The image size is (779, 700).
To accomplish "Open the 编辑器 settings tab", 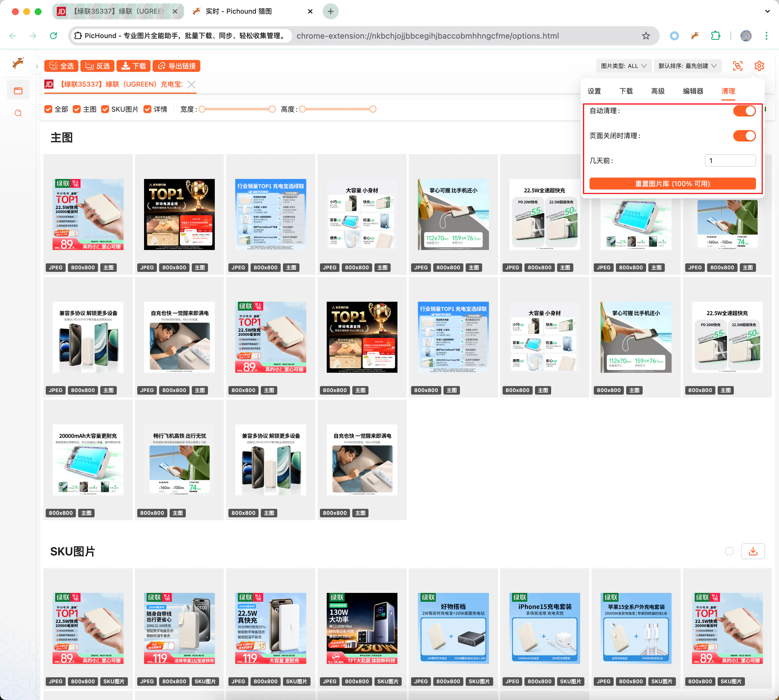I will [693, 91].
